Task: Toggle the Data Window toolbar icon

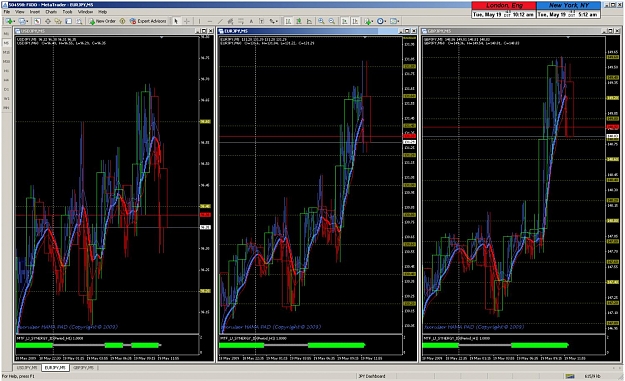Action: 48,21
